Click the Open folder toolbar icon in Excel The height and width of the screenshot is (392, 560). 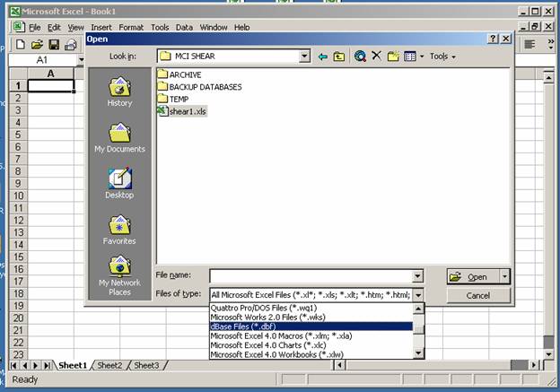pyautogui.click(x=37, y=45)
